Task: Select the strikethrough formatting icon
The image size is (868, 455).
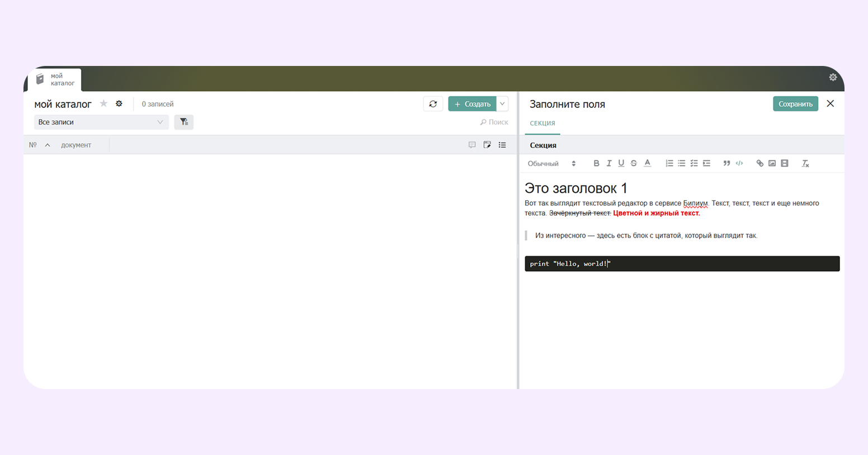Action: (634, 163)
